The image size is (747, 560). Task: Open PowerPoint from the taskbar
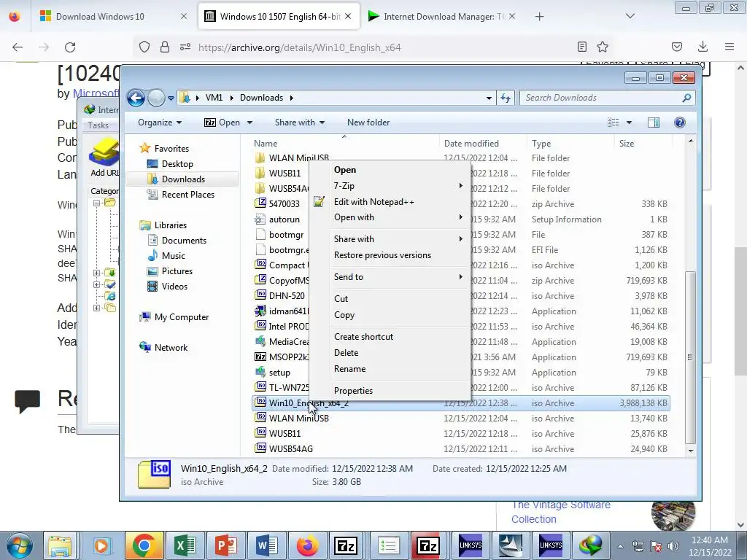(226, 545)
